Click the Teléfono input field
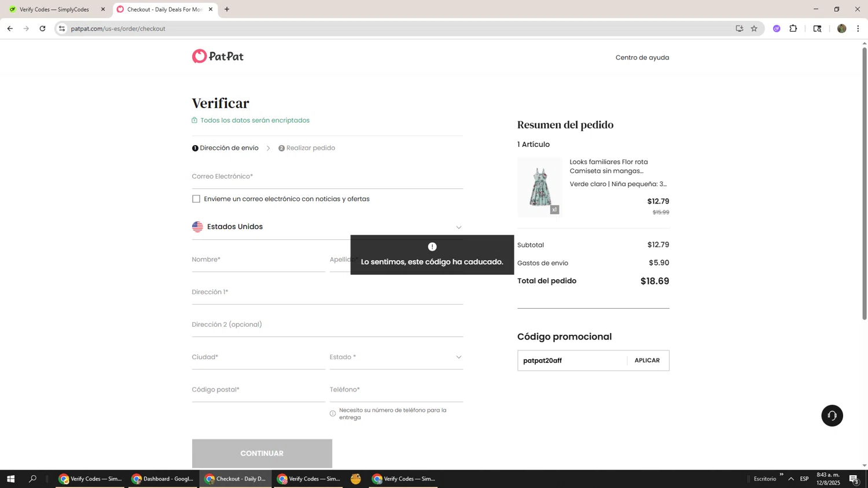868x488 pixels. pyautogui.click(x=396, y=390)
